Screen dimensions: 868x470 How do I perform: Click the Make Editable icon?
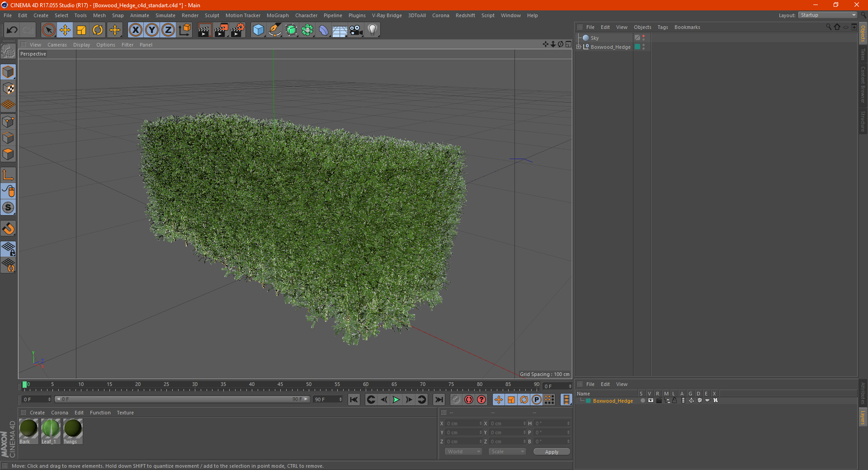coord(8,52)
